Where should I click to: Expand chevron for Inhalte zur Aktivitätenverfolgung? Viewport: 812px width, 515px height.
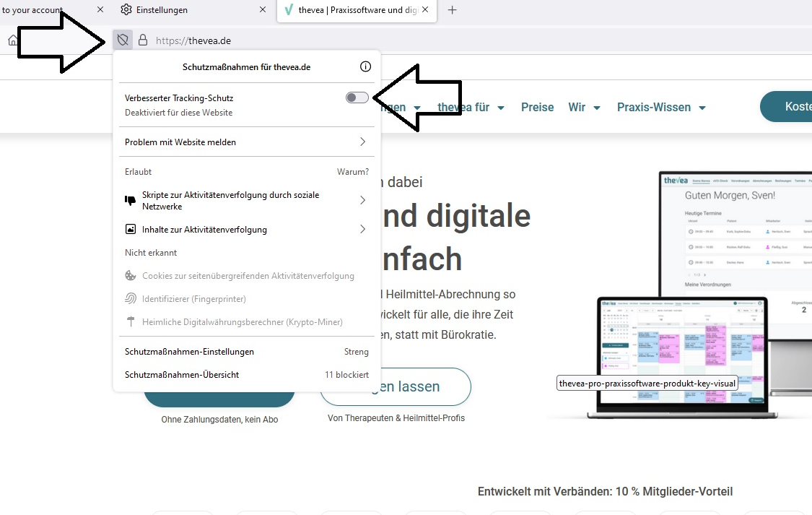coord(362,229)
